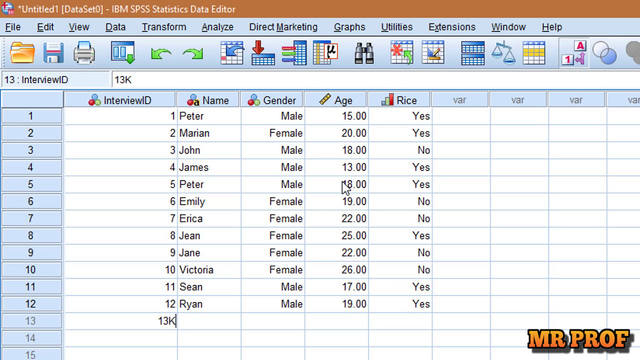The width and height of the screenshot is (640, 360).
Task: Open the Analyze menu
Action: 218,27
